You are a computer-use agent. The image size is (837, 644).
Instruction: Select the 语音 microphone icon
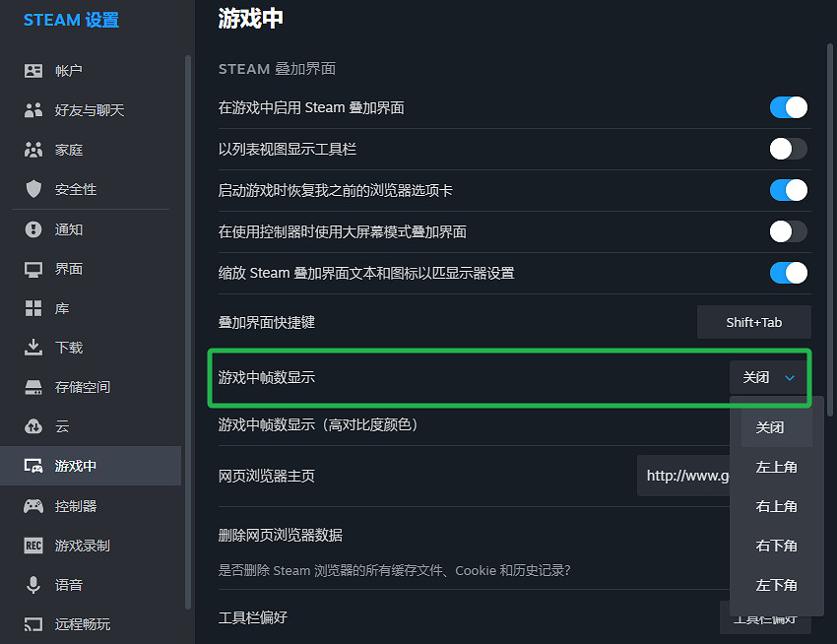tap(33, 585)
